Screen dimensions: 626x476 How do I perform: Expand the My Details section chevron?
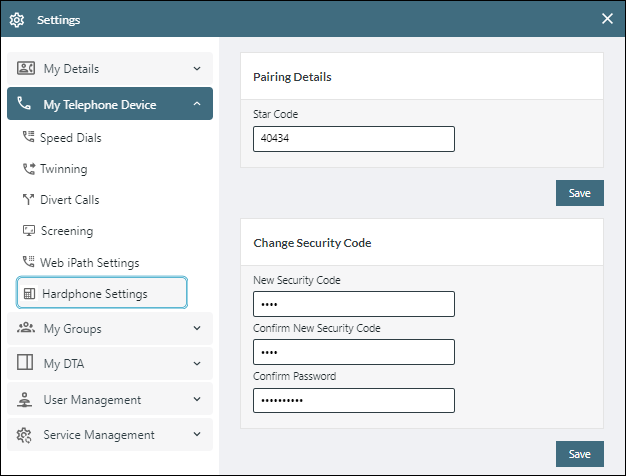point(197,69)
